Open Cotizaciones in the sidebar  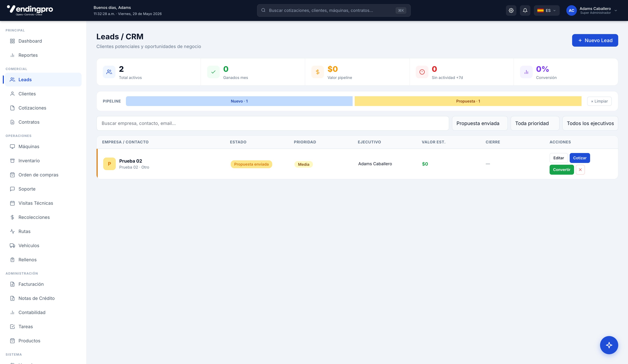point(43,108)
